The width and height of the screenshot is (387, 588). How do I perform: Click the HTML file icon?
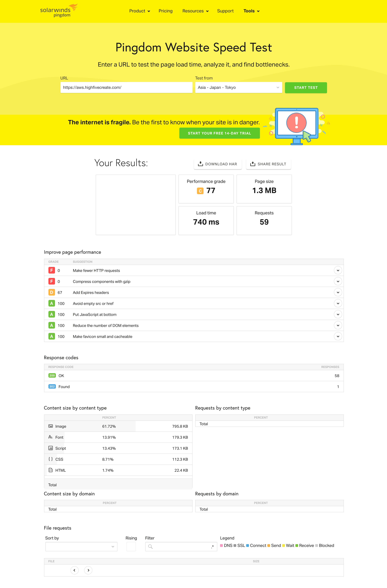point(51,470)
